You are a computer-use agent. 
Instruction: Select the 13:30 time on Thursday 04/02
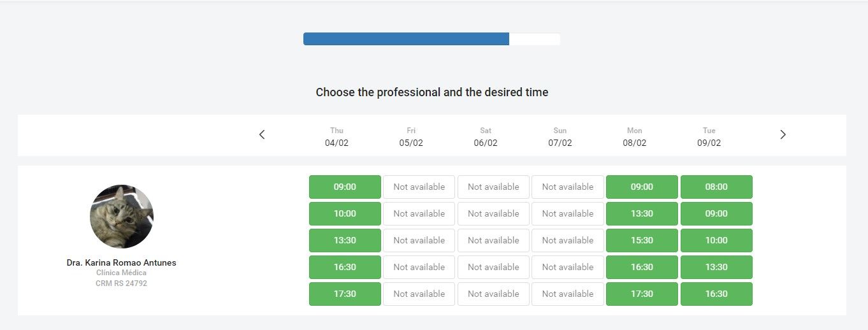click(345, 240)
